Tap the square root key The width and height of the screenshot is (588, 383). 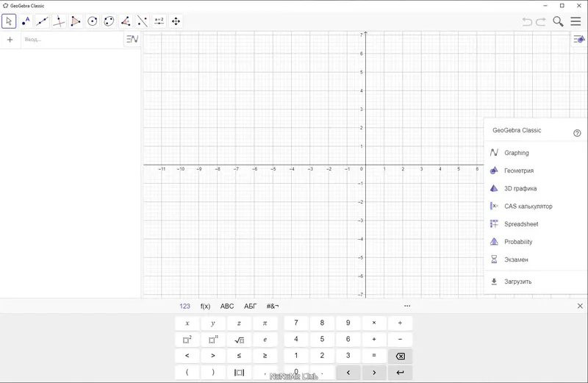point(239,340)
